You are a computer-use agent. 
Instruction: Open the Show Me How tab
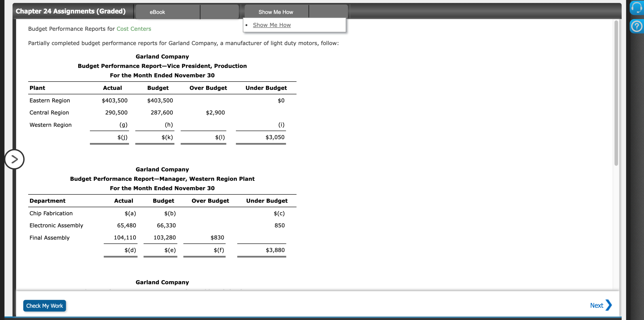click(x=275, y=12)
